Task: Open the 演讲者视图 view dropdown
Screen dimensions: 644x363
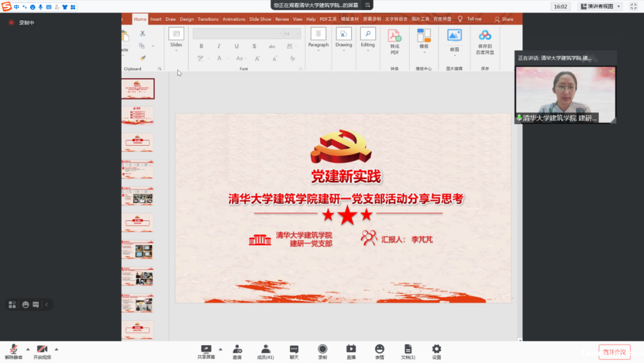Action: point(600,7)
